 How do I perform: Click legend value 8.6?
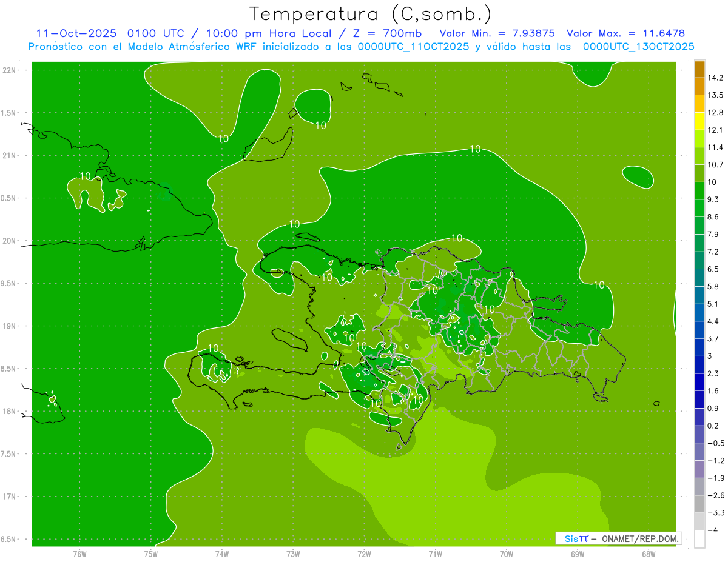point(713,216)
